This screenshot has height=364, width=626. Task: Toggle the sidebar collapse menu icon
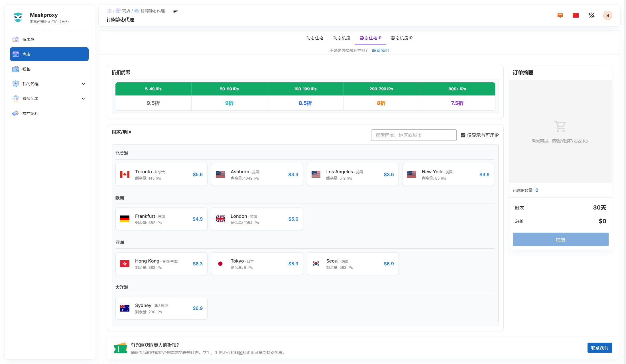176,11
